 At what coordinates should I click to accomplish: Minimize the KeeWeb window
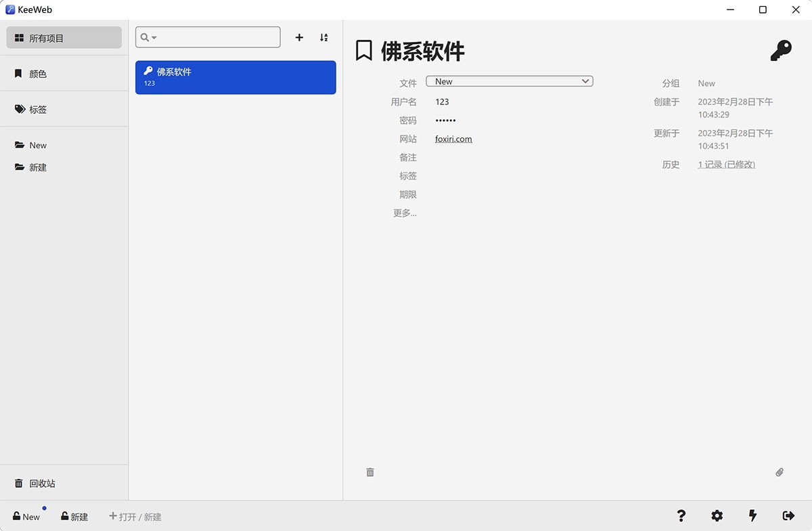click(730, 9)
